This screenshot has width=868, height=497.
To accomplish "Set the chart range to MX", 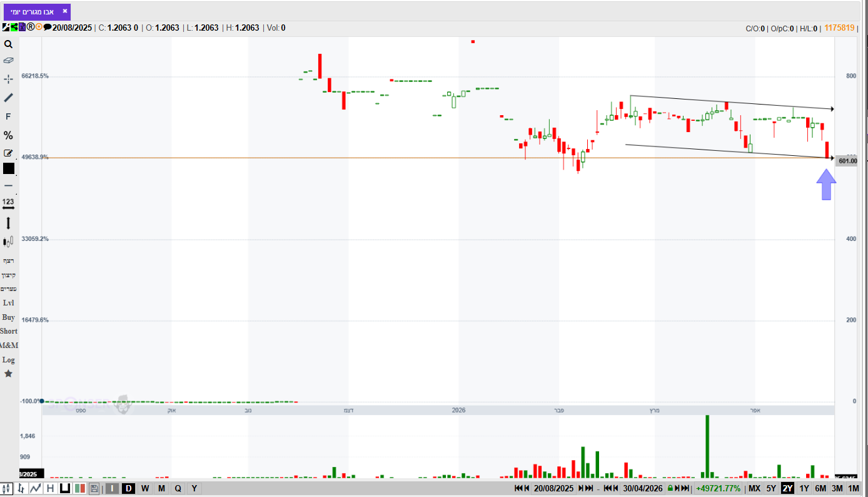I will click(755, 488).
